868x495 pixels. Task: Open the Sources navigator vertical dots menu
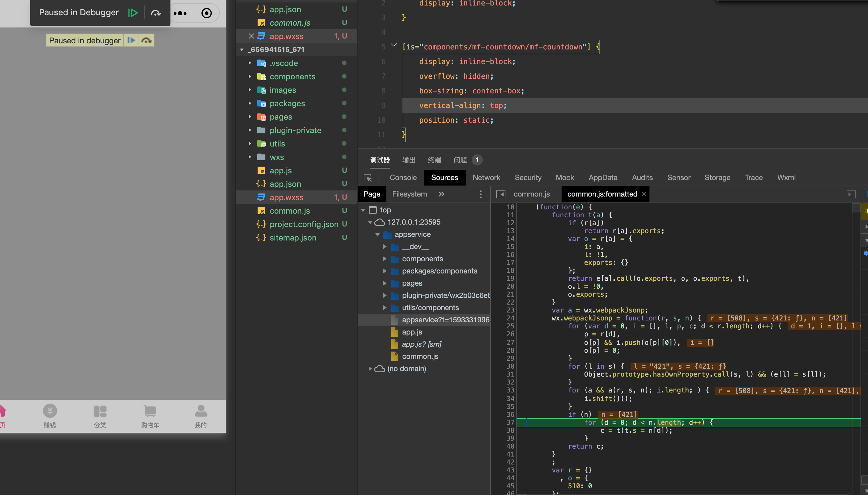[x=480, y=194]
